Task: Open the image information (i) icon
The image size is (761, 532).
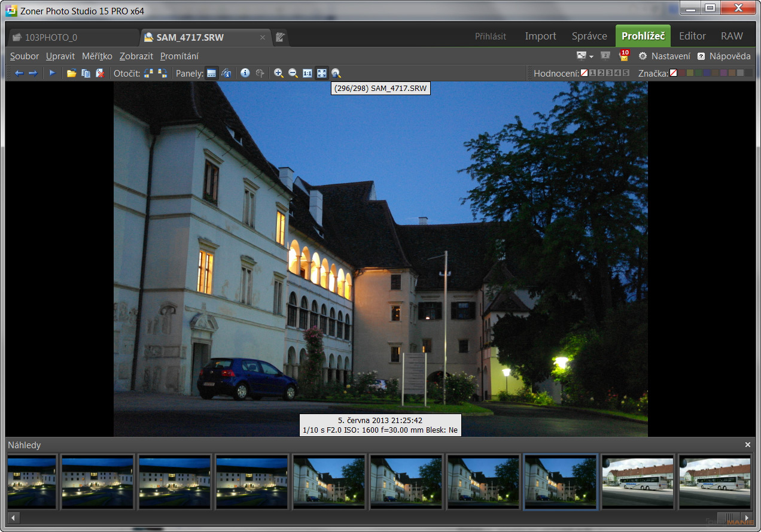Action: tap(245, 73)
